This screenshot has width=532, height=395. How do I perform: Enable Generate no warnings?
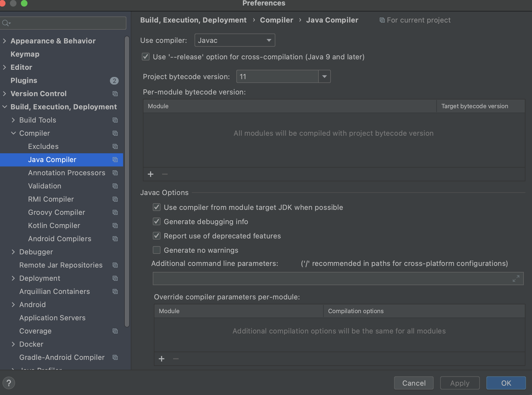coord(157,250)
